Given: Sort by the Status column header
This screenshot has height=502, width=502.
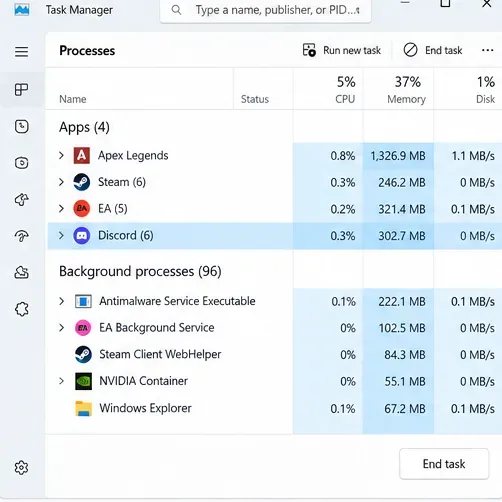Looking at the screenshot, I should pyautogui.click(x=255, y=99).
